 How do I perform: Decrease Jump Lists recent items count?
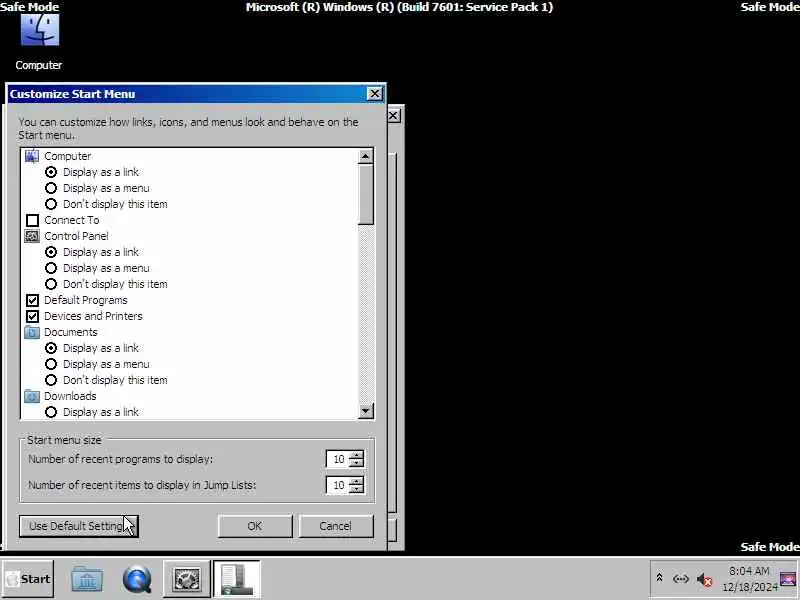point(357,489)
